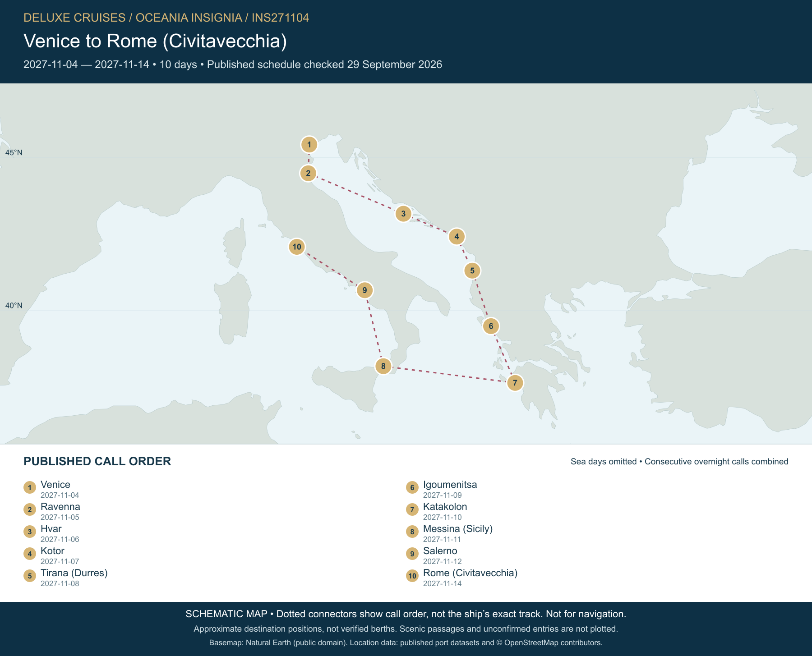Select the Venice port name in call list

[55, 485]
